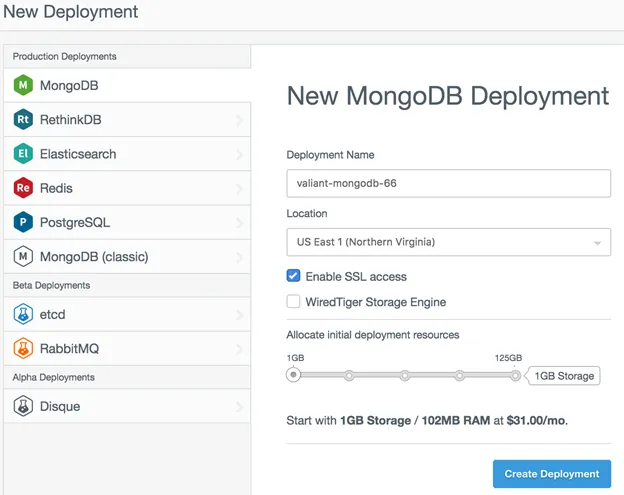
Task: Disable the Enable SSL access checkbox
Action: coord(294,276)
